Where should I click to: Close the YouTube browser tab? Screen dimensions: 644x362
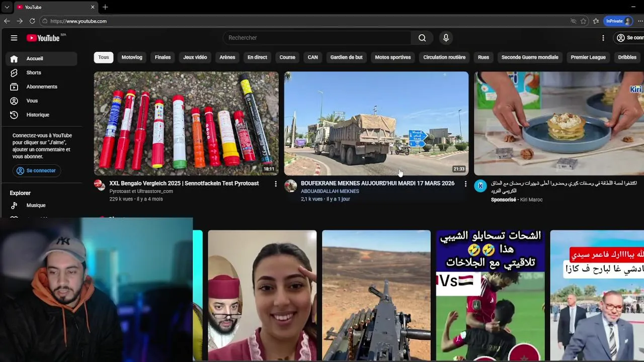pyautogui.click(x=93, y=7)
